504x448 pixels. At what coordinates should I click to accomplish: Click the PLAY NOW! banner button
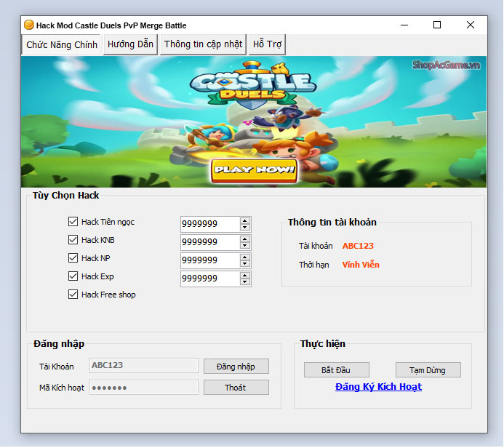254,171
